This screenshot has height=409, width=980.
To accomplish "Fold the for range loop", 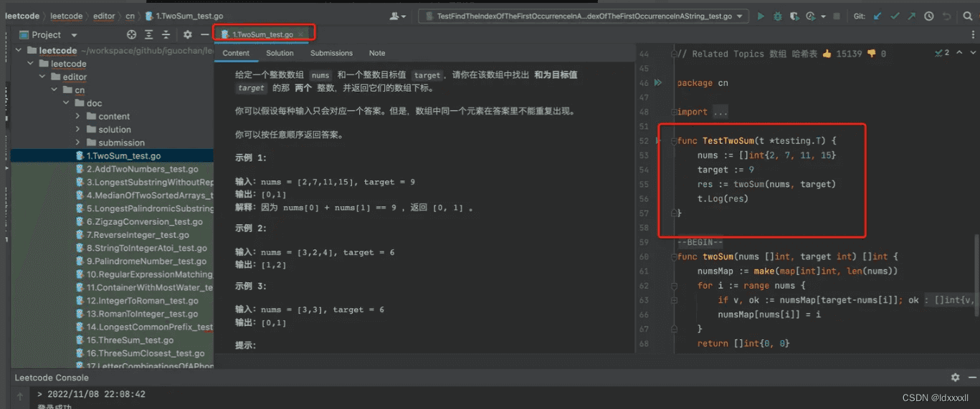I will 674,285.
